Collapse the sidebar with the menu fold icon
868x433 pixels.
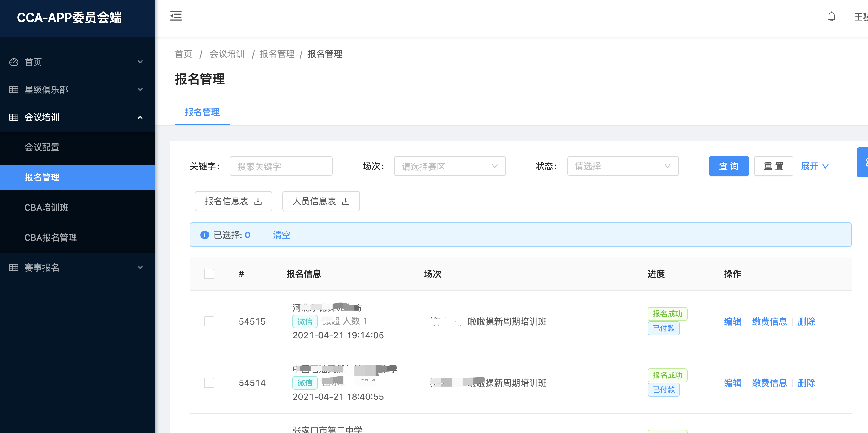(x=176, y=16)
